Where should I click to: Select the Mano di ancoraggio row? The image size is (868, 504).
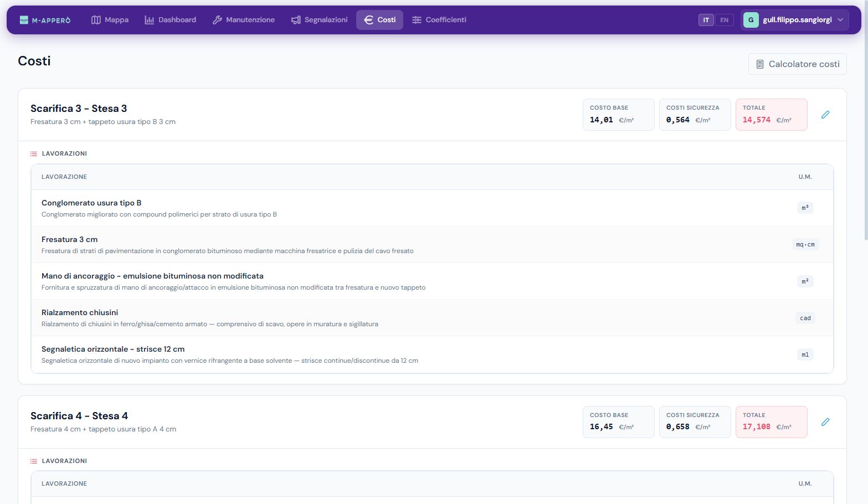click(432, 281)
